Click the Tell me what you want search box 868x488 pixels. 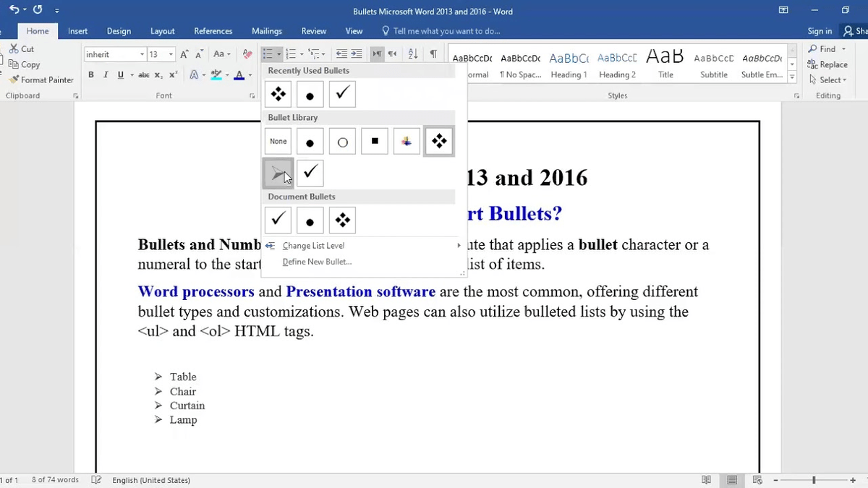point(446,31)
